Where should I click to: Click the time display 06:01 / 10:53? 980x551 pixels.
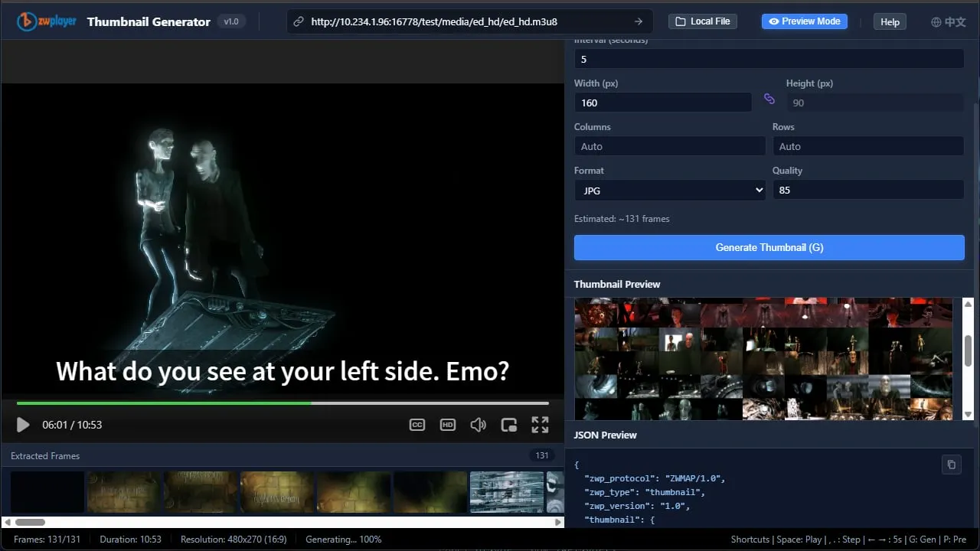click(x=72, y=425)
